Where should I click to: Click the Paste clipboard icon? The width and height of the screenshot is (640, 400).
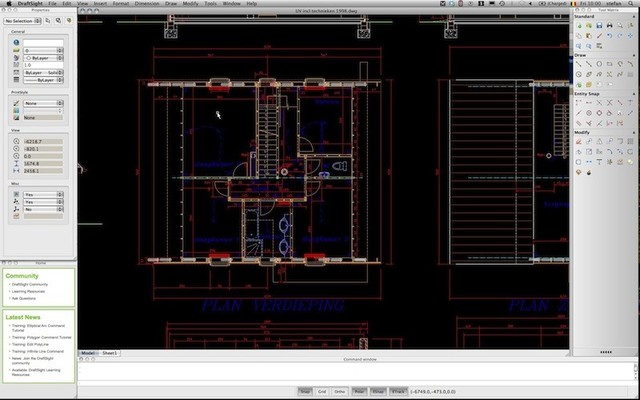click(589, 36)
